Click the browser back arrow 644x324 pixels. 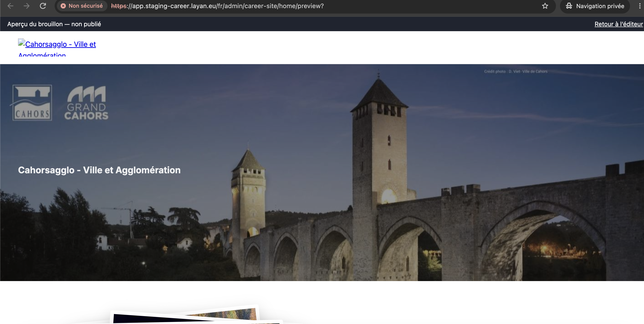click(x=10, y=6)
